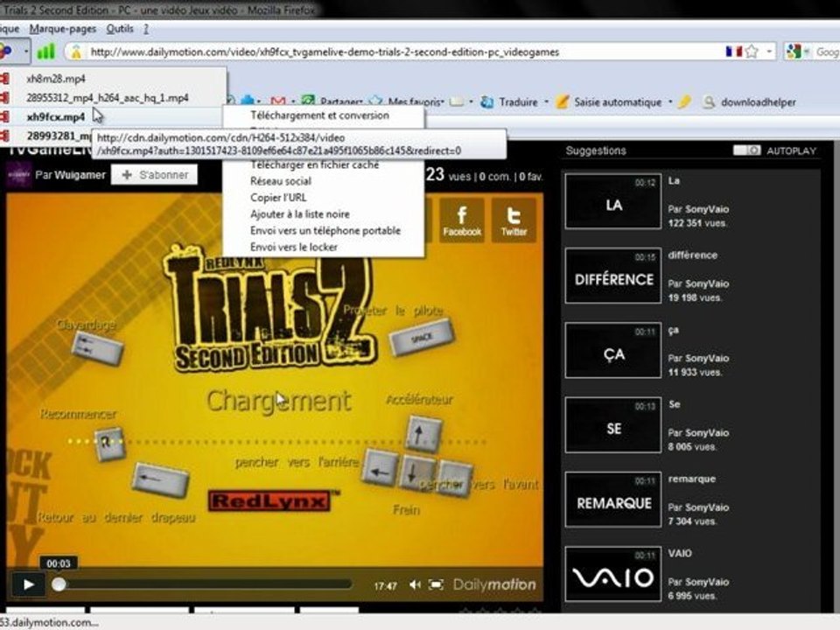Open the ÇA suggestion thumbnail
This screenshot has width=840, height=630.
tap(612, 350)
